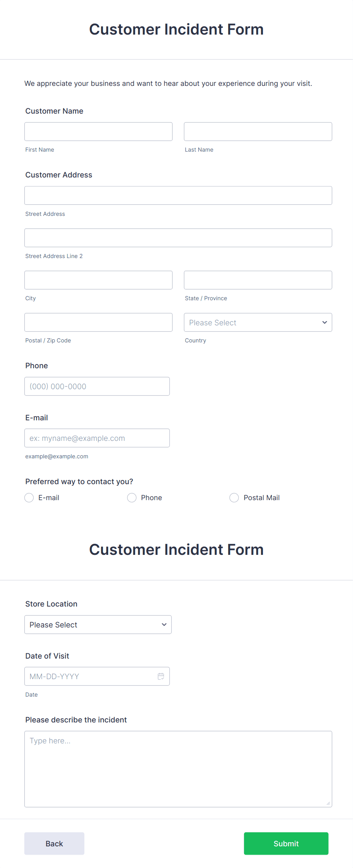Click the Phone number input
This screenshot has height=868, width=353.
[97, 386]
